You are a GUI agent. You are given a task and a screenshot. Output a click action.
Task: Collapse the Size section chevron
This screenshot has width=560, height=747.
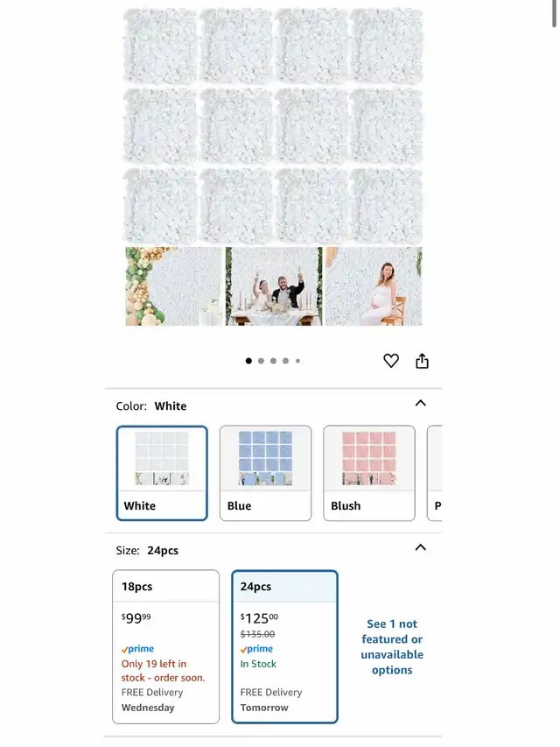coord(421,547)
